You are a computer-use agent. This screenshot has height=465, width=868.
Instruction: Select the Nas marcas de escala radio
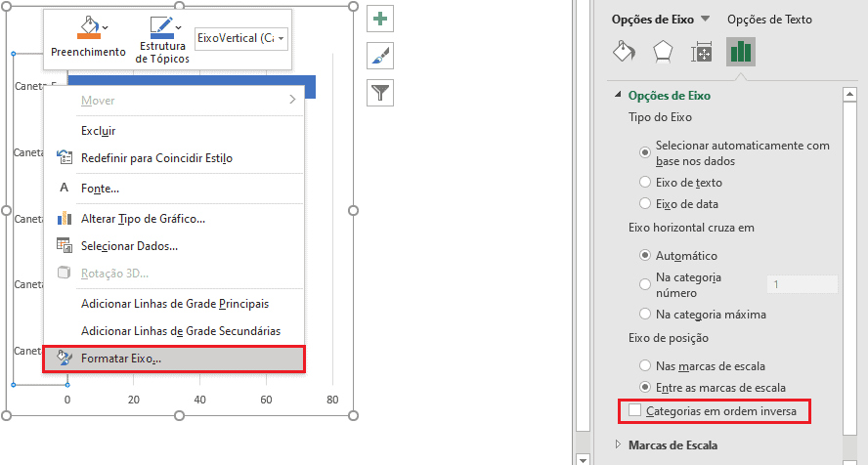645,365
